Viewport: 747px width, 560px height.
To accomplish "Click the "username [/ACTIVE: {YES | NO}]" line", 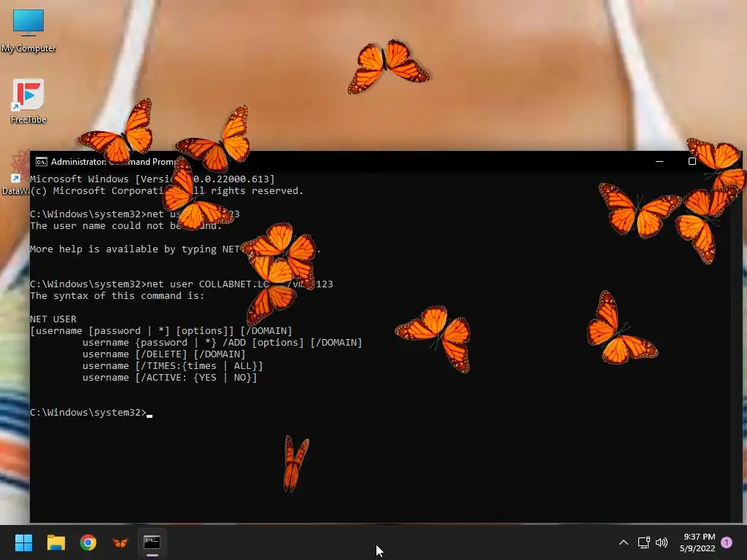I will click(169, 378).
